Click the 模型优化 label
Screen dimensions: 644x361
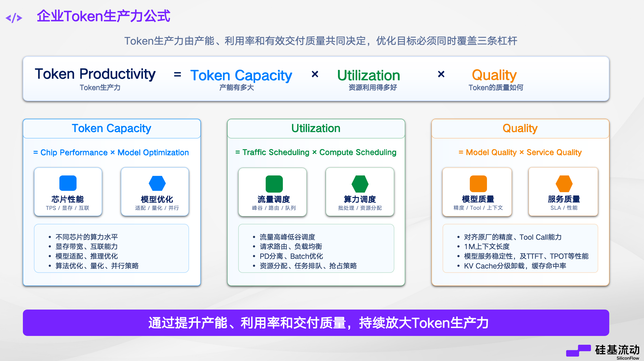click(x=157, y=199)
